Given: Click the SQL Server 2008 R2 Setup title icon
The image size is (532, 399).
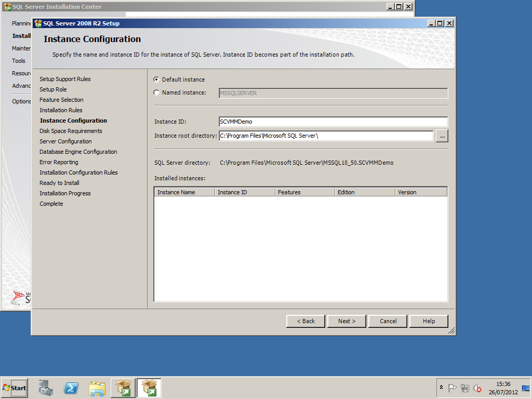Looking at the screenshot, I should click(38, 23).
